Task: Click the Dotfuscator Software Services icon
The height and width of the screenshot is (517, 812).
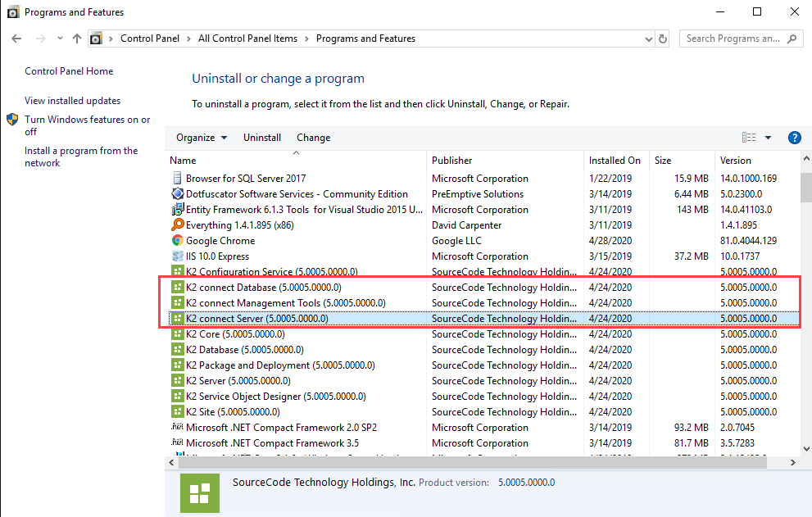Action: 177,193
